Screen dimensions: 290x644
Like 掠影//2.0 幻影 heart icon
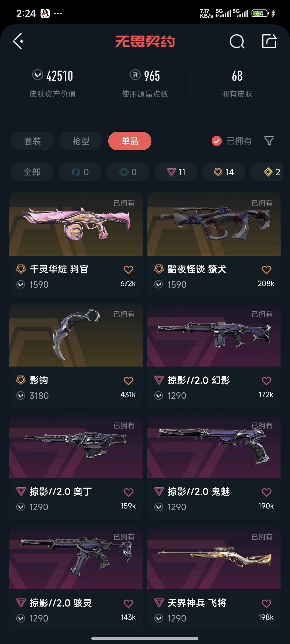tap(266, 380)
